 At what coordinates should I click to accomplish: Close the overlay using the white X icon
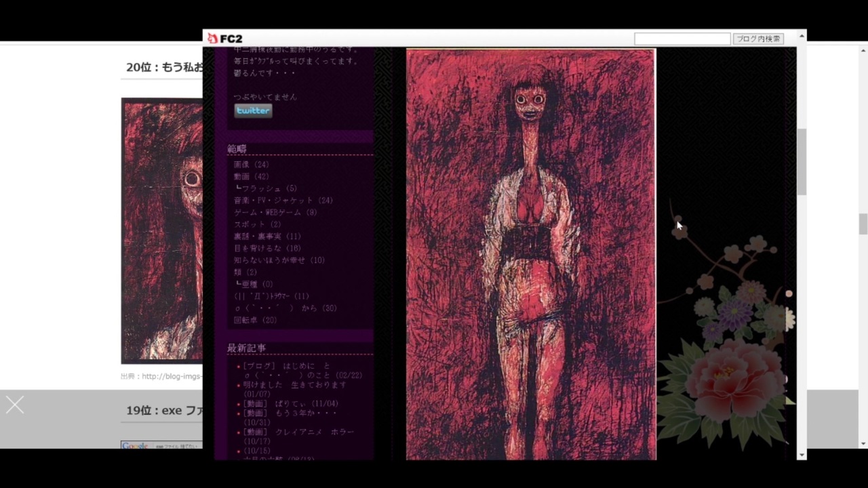(x=15, y=405)
